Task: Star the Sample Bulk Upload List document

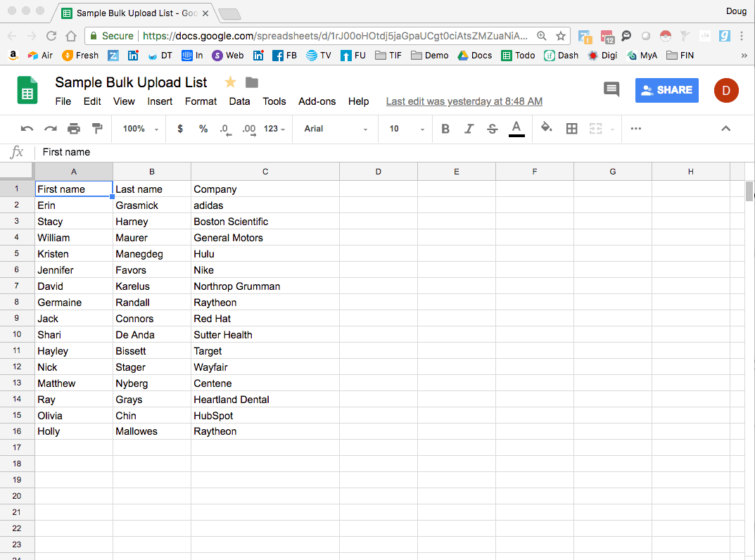Action: 231,82
